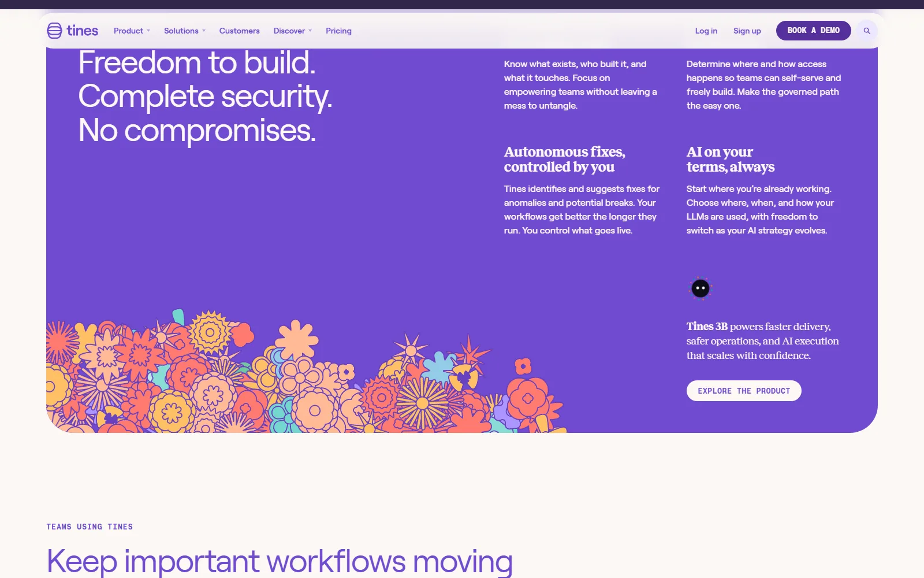Click the 'Tines identifies and suggests fixes' paragraph
Screen dimensions: 924x578
pos(582,210)
